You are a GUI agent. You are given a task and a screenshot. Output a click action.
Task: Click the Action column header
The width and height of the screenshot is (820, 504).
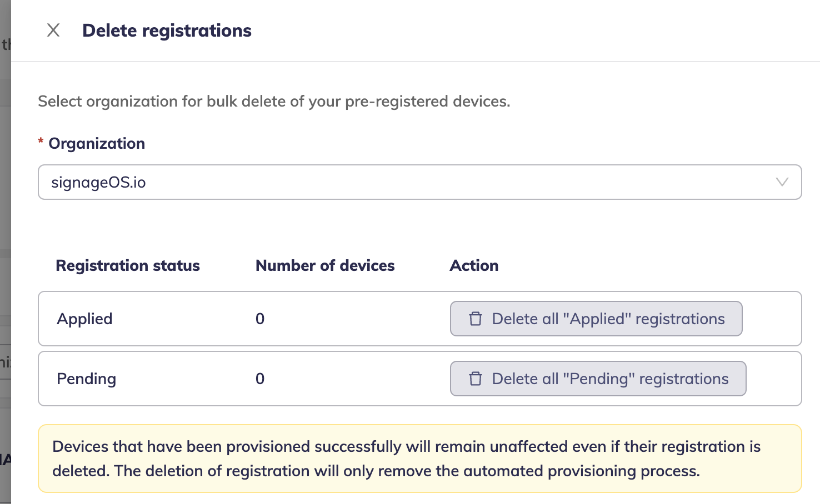click(474, 265)
